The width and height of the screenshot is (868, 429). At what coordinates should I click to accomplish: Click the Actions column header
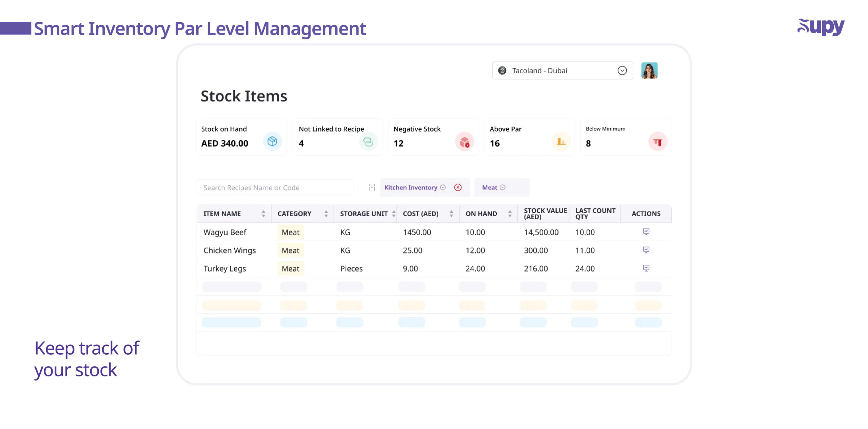(646, 213)
